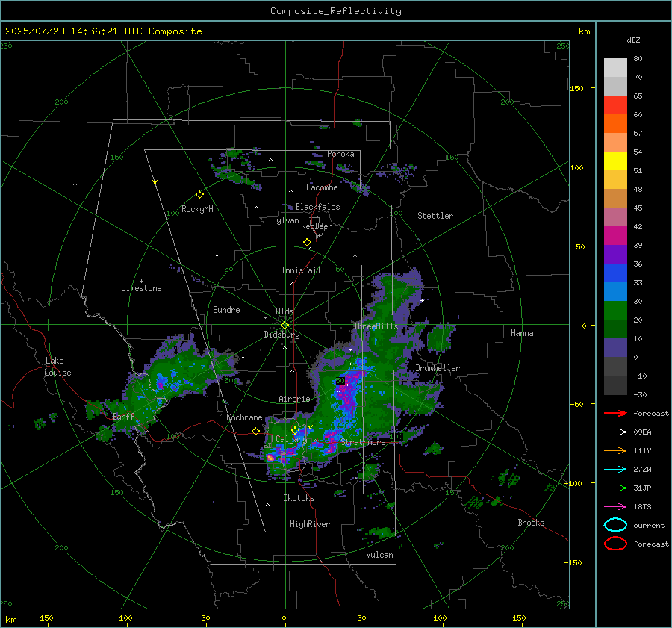
Task: Click the Hanna city label
Action: [x=522, y=333]
